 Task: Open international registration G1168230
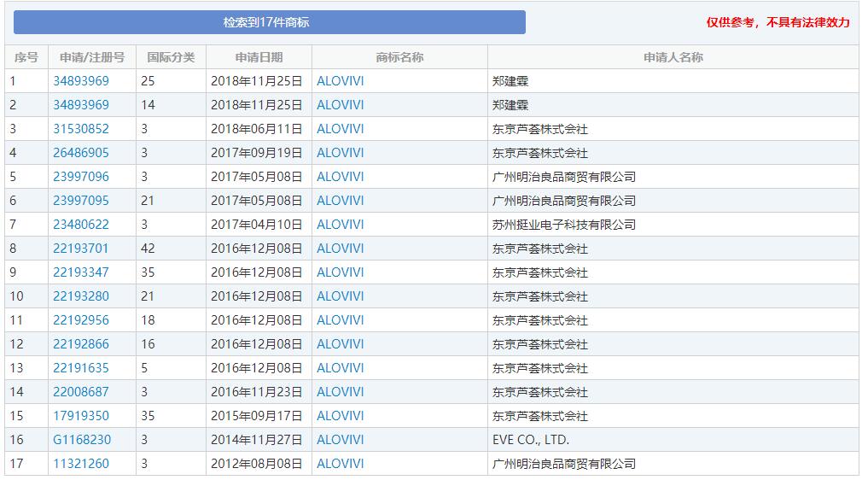pyautogui.click(x=82, y=440)
